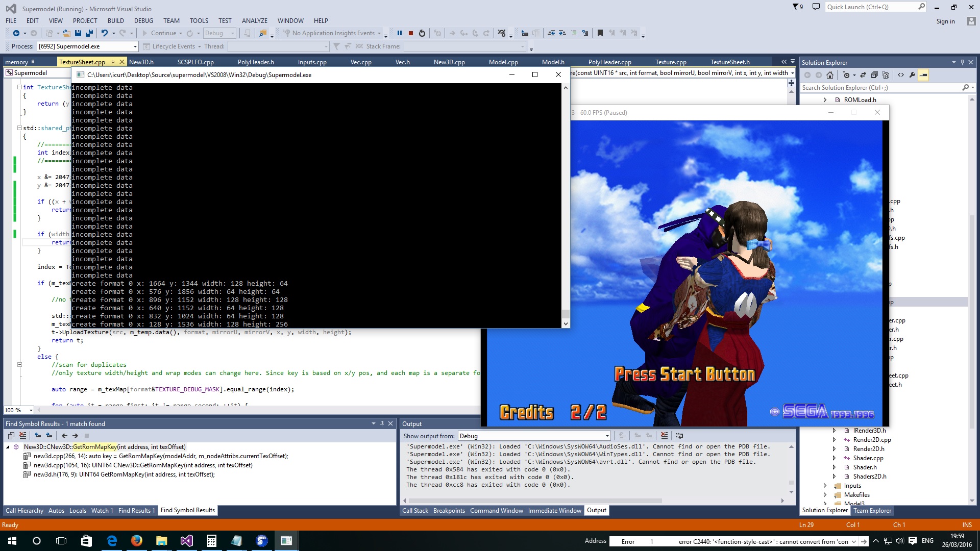Open a file with the folder icon
The image size is (980, 551).
(66, 33)
